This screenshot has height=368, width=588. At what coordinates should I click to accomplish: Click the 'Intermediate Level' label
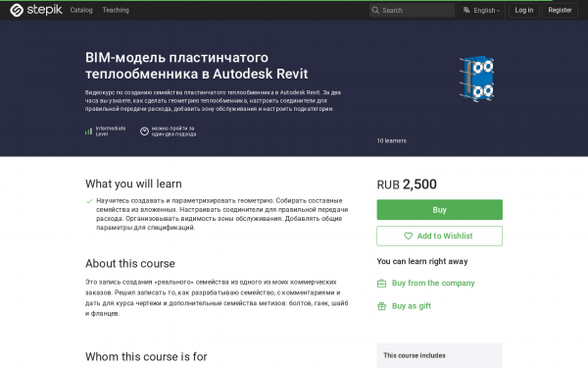[x=111, y=131]
